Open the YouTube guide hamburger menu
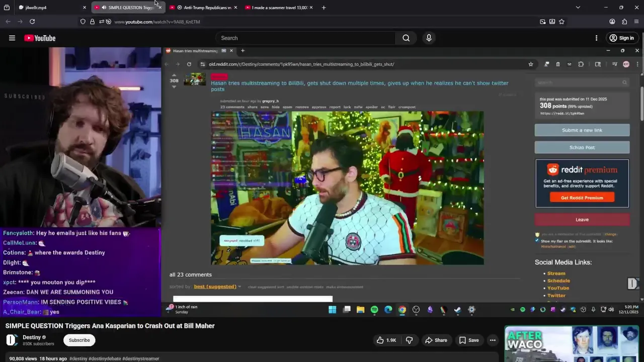Viewport: 644px width, 362px height. point(12,38)
